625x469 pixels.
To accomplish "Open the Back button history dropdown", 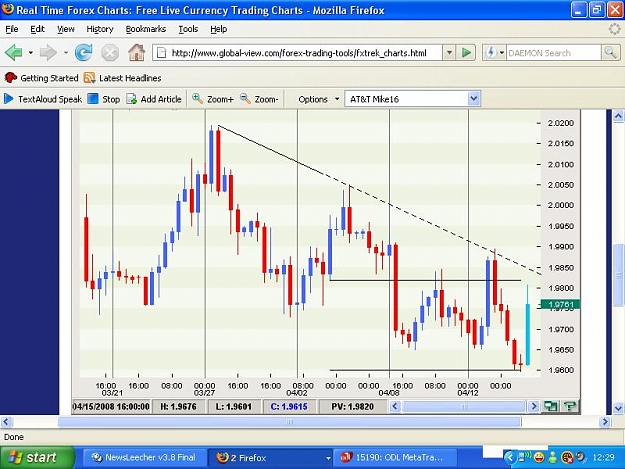I will tap(31, 53).
